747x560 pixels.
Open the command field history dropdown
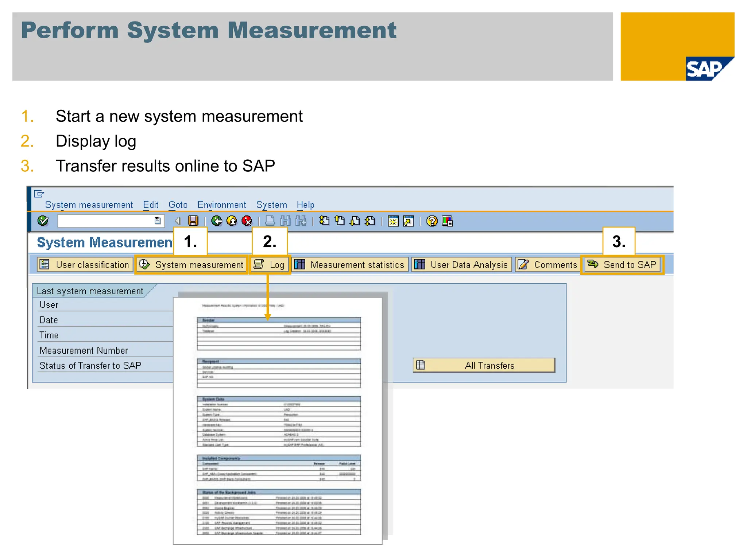pos(158,221)
